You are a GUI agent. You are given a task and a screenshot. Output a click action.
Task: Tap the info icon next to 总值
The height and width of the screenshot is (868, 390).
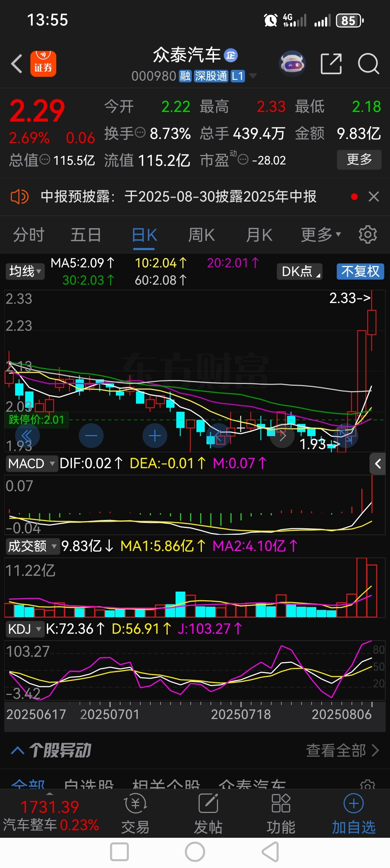tap(45, 159)
